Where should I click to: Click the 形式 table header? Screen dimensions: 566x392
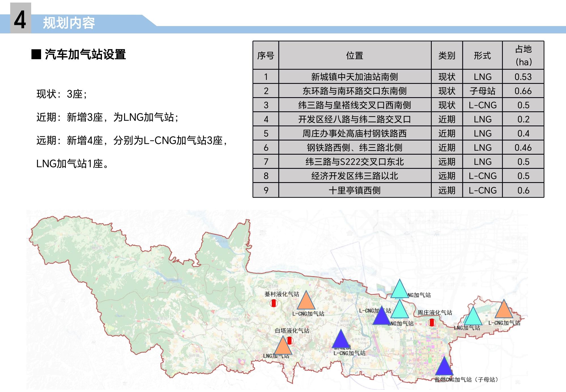[482, 55]
